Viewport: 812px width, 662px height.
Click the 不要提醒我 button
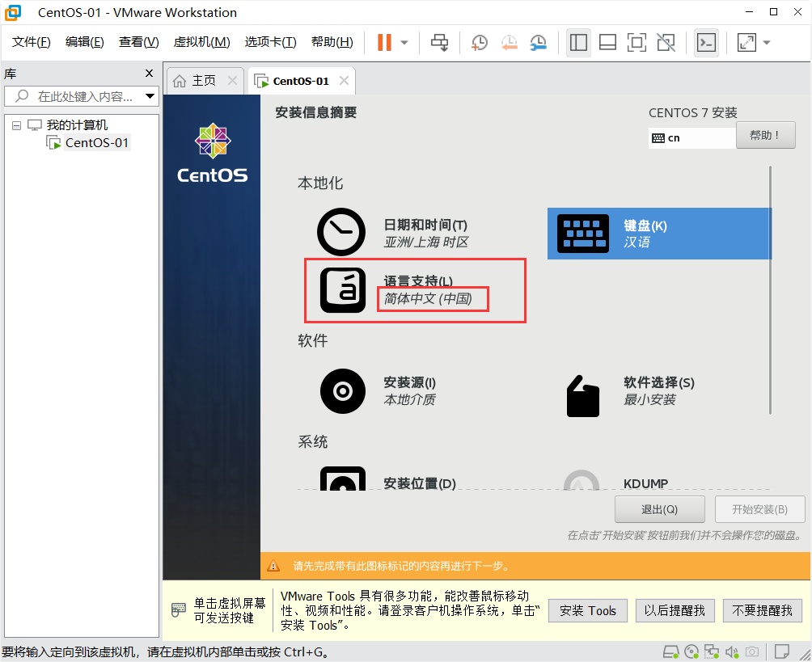pos(763,611)
